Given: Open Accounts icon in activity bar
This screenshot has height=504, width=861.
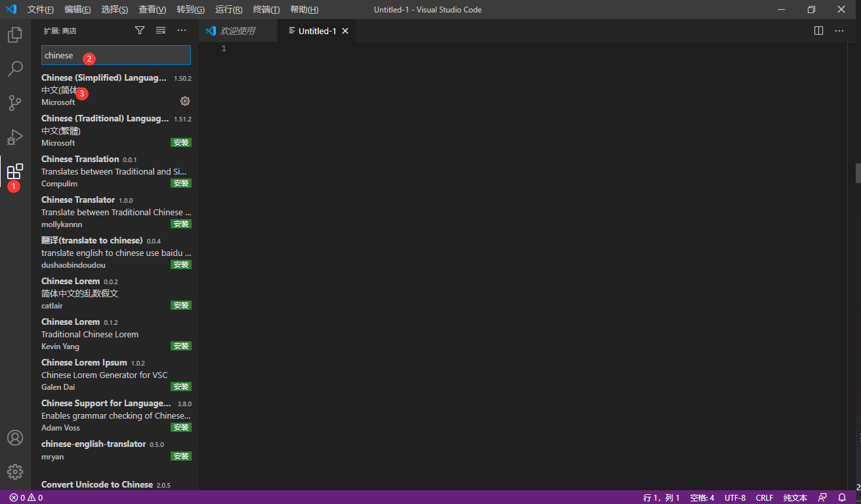Looking at the screenshot, I should click(15, 438).
